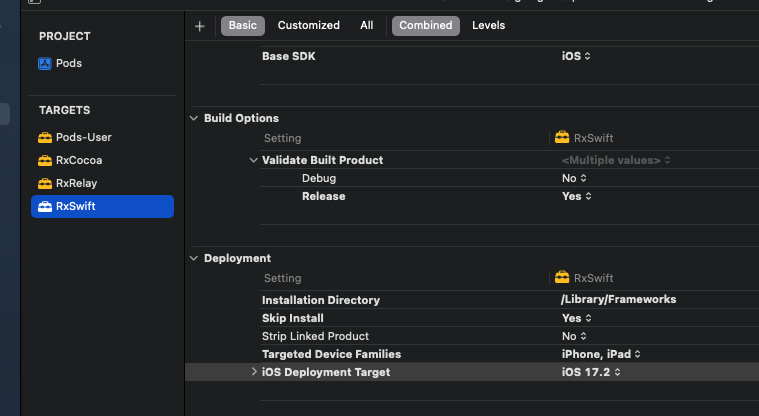This screenshot has height=416, width=759.
Task: Select the Pods project row
Action: tap(102, 63)
